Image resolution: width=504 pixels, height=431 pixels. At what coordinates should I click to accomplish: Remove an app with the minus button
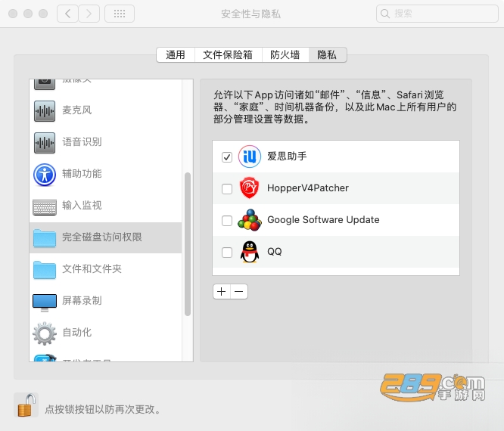tap(239, 292)
